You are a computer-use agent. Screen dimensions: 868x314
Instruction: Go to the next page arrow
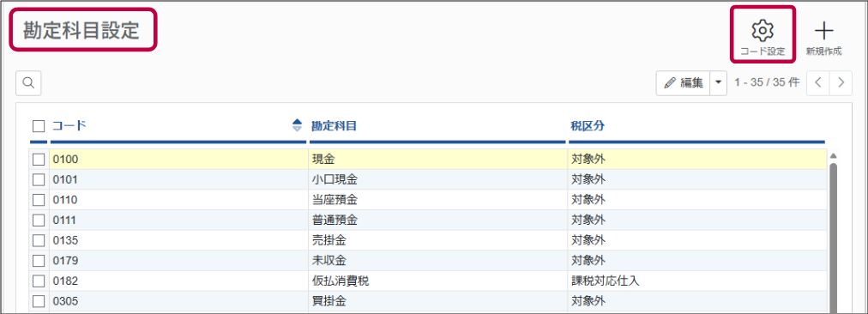coord(841,83)
